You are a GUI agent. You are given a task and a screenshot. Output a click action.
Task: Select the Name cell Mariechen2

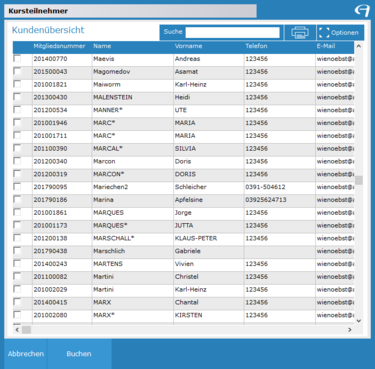[x=110, y=187]
